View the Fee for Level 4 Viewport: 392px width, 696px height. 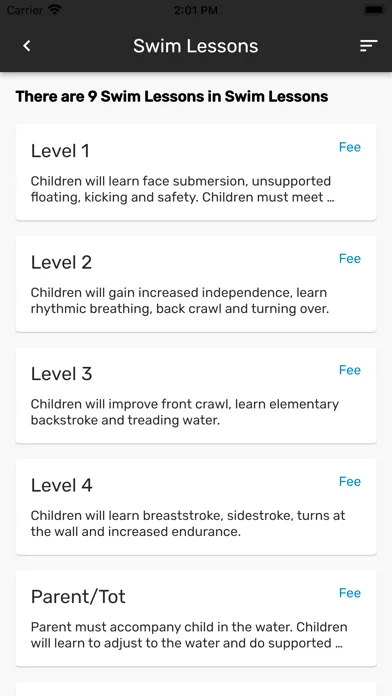point(350,482)
